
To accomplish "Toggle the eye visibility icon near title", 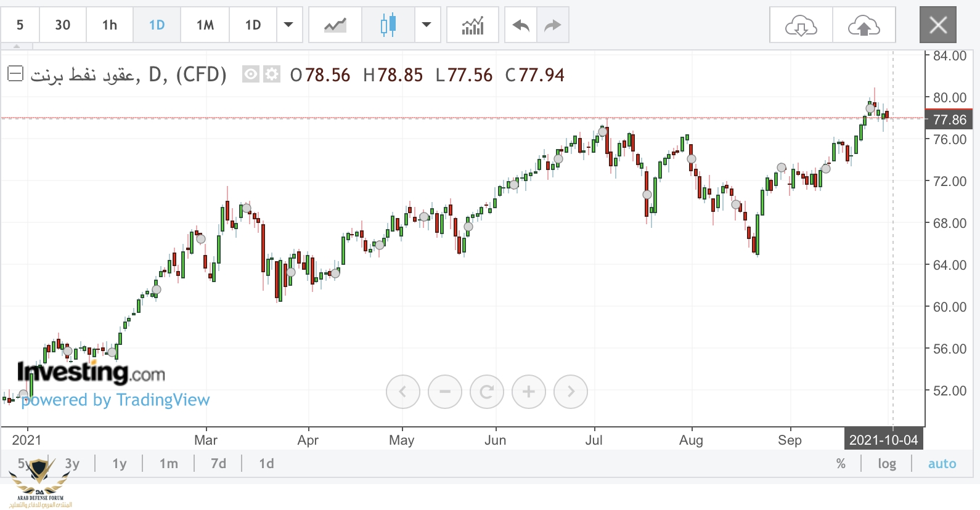I will [x=250, y=75].
